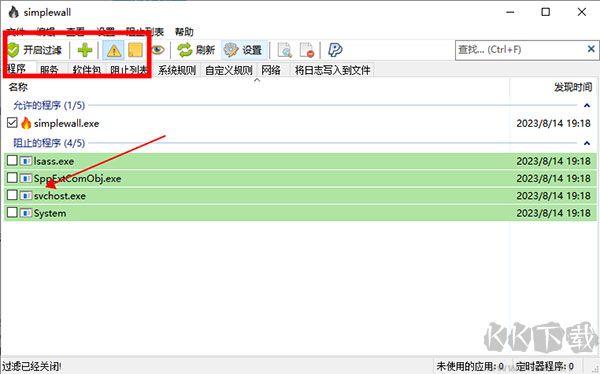Viewport: 600px width, 374px height.
Task: Switch to the 网络 tab
Action: point(271,70)
